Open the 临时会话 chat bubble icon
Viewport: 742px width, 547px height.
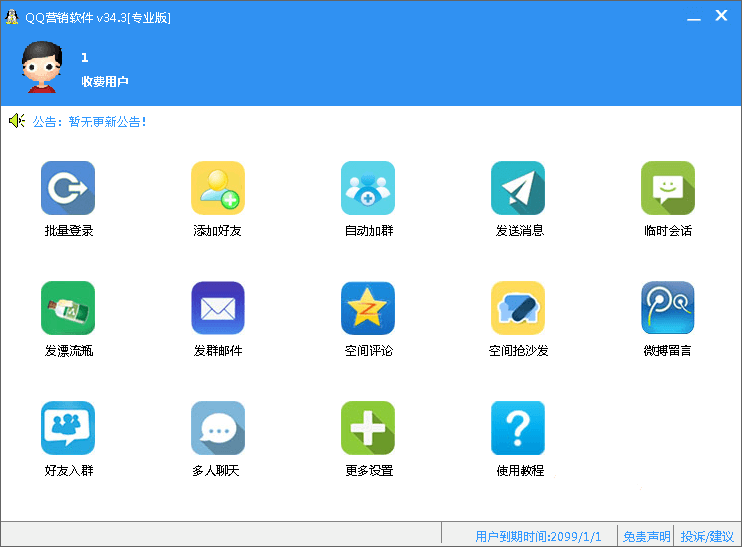point(668,188)
